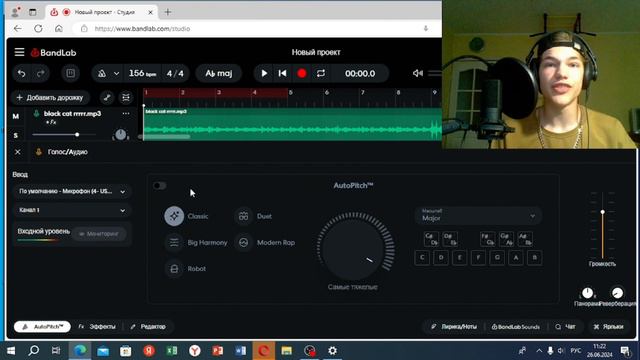Switch to the AutoPitch tab
This screenshot has width=640, height=360.
click(42, 327)
